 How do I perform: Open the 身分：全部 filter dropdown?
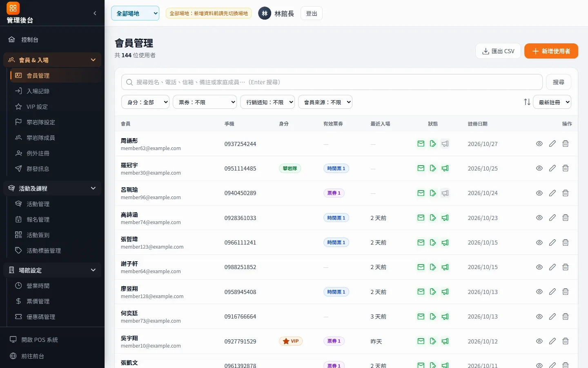[145, 102]
